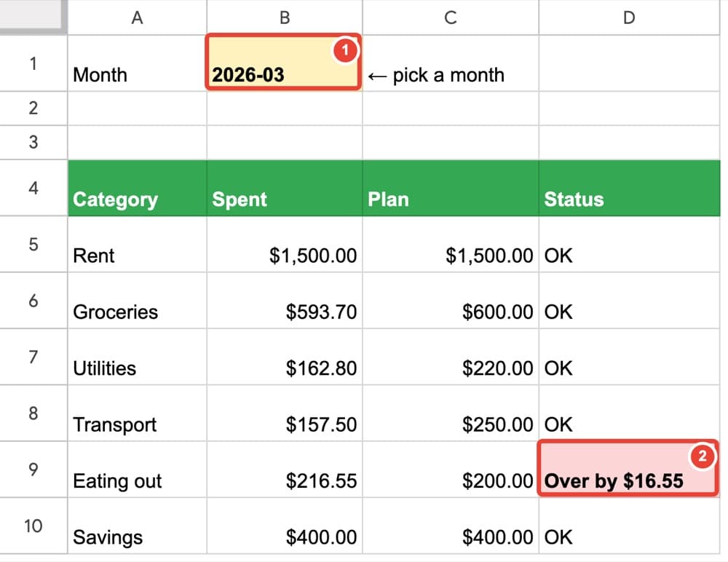
Task: Click the OK status for Groceries
Action: [x=630, y=301]
